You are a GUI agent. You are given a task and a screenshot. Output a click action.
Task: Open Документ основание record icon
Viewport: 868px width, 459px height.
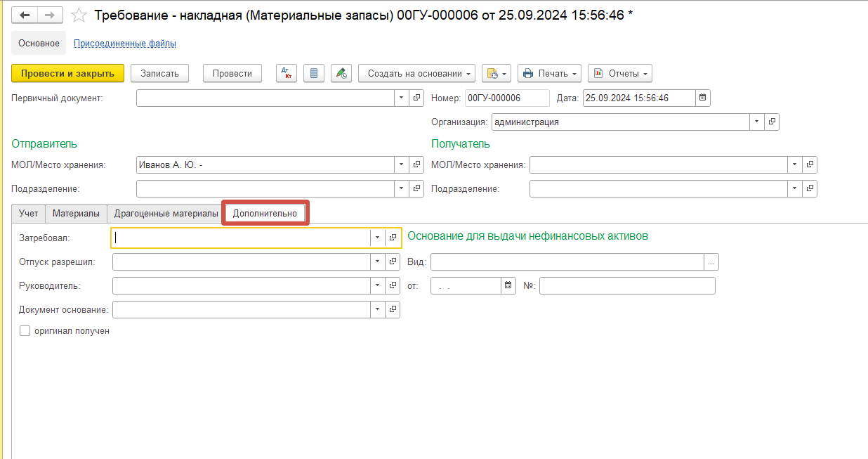pos(393,310)
